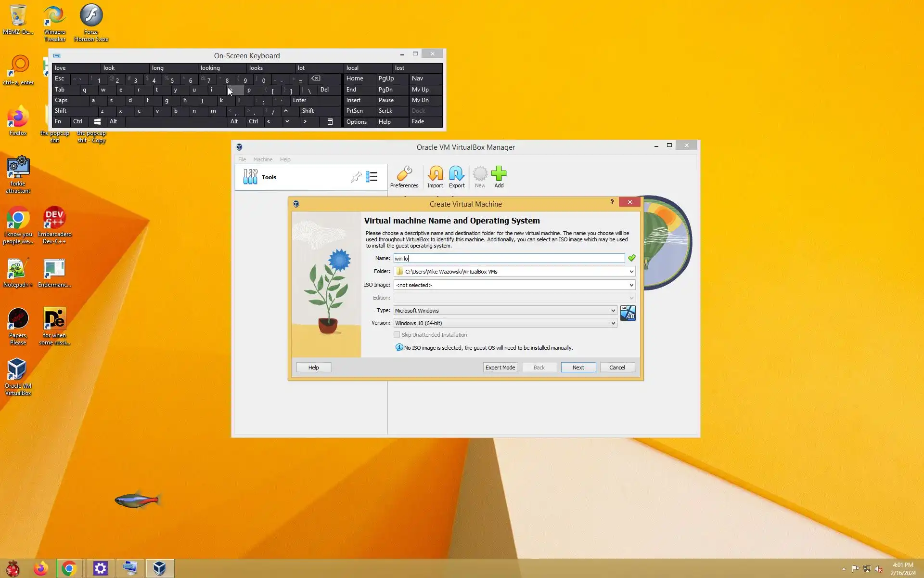Click the Name text field
924x578 pixels.
tap(509, 259)
